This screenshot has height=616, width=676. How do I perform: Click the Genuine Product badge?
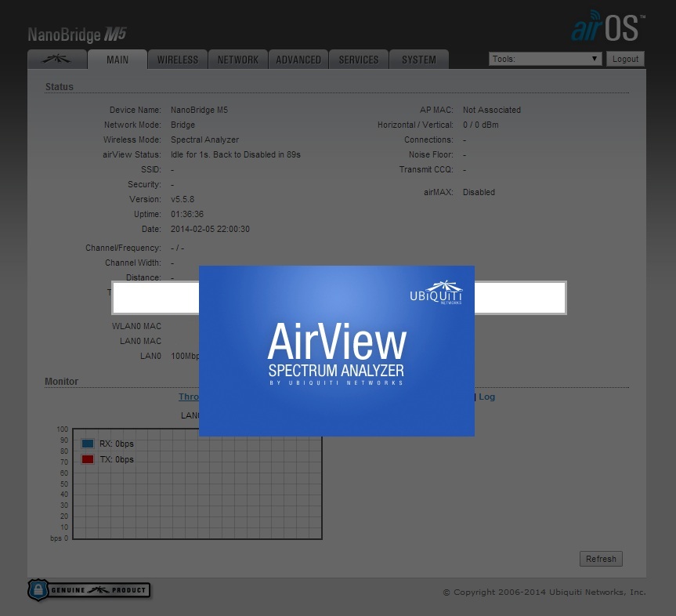point(89,590)
